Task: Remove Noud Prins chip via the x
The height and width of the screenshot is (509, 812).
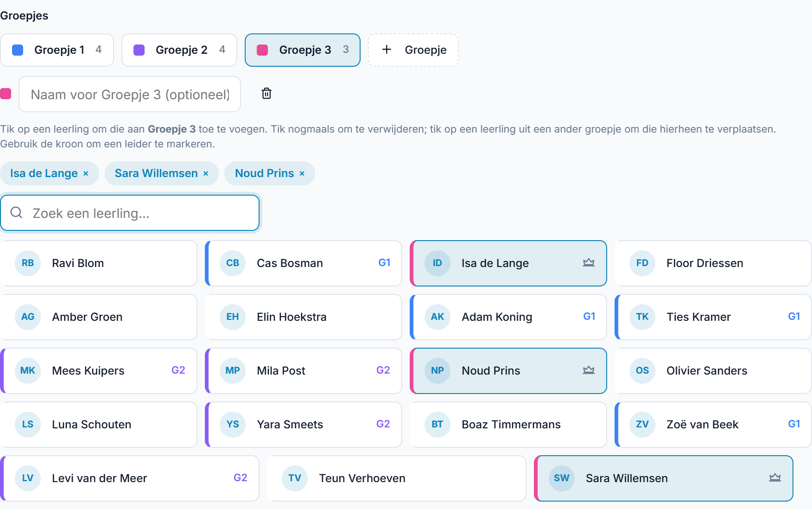Action: tap(302, 173)
